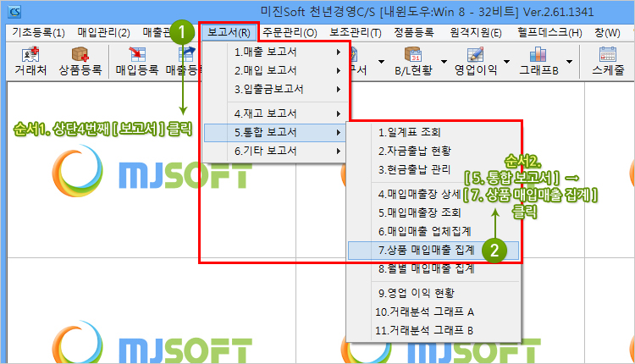Screen dimensions: 635x364
Task: Expand the 1.매출 보고서 submenu
Action: (276, 52)
